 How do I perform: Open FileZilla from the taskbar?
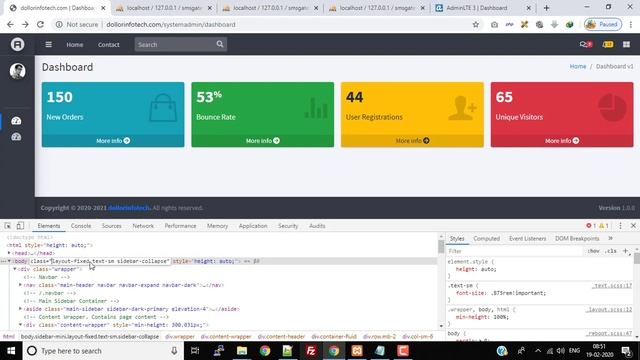[311, 351]
